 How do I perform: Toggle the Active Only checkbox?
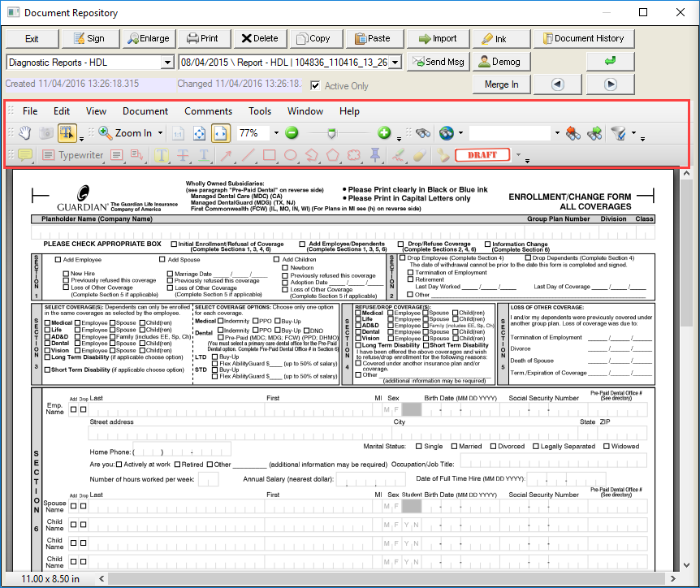point(316,84)
